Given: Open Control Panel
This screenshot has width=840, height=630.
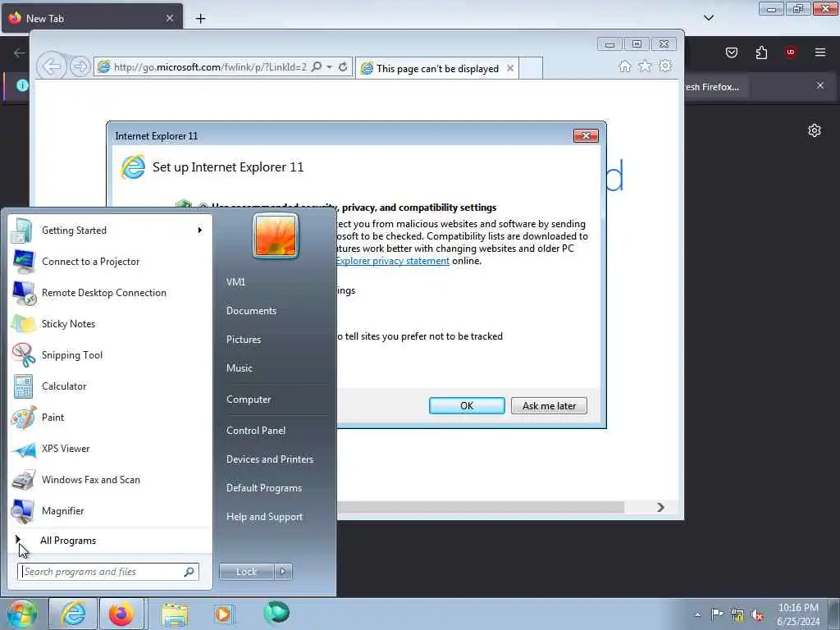Looking at the screenshot, I should 256,431.
